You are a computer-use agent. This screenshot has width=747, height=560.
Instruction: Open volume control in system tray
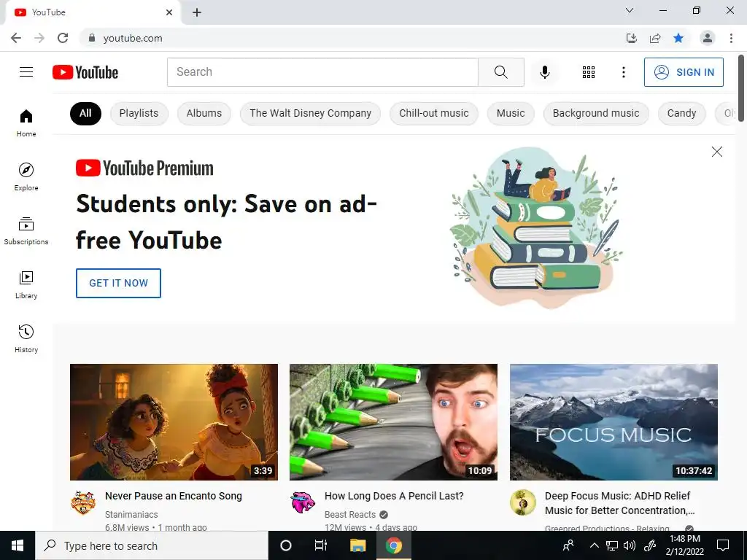(630, 545)
